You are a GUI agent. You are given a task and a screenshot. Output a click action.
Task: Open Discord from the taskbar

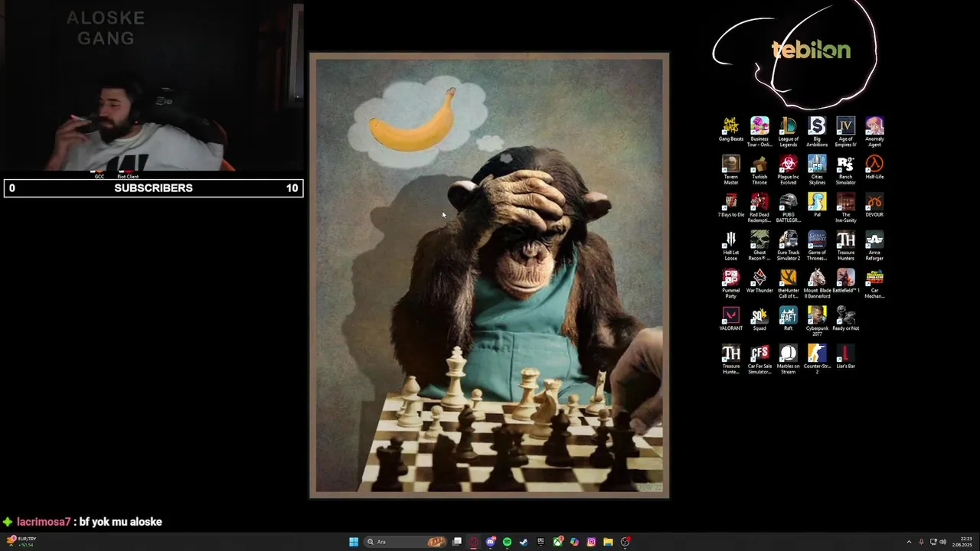(491, 542)
